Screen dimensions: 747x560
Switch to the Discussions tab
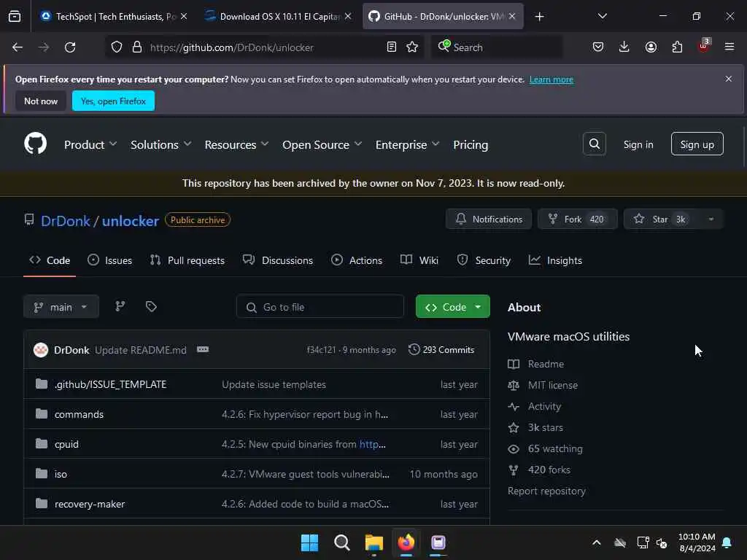[x=278, y=260]
